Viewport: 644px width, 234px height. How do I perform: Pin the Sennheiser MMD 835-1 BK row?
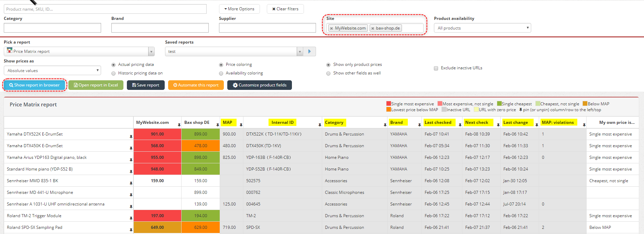click(x=131, y=183)
